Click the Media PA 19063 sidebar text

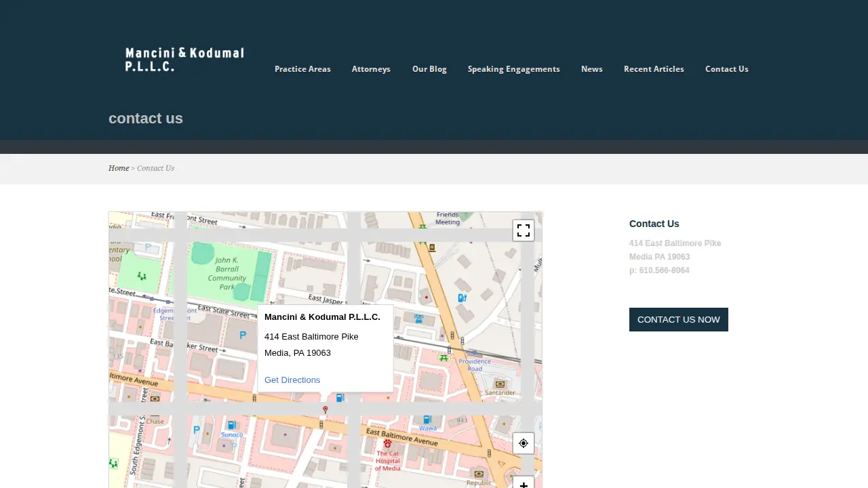[x=659, y=257]
